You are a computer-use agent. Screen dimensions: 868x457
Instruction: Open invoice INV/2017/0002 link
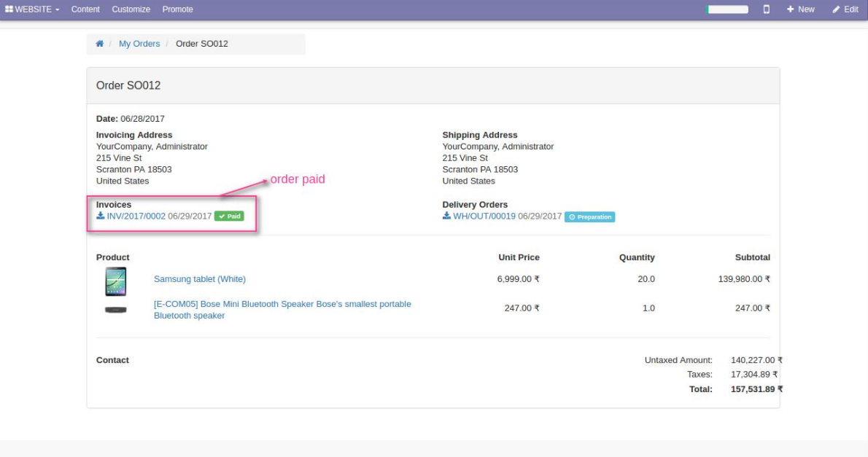[x=136, y=216]
